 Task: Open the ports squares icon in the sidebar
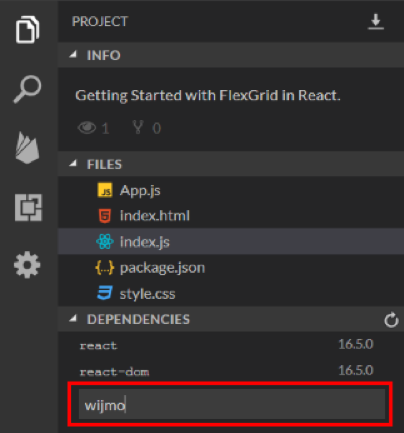click(x=28, y=207)
